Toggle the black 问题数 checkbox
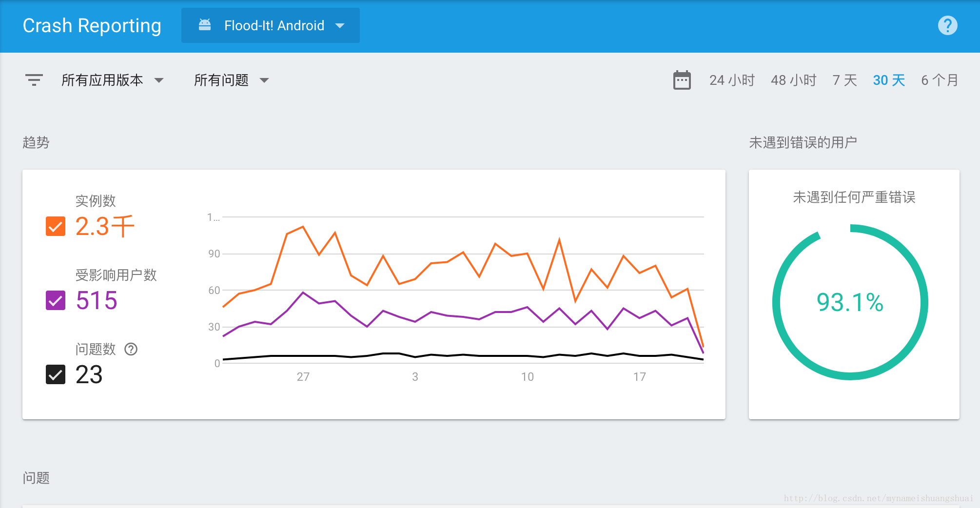Screen dimensions: 980x508 click(56, 374)
